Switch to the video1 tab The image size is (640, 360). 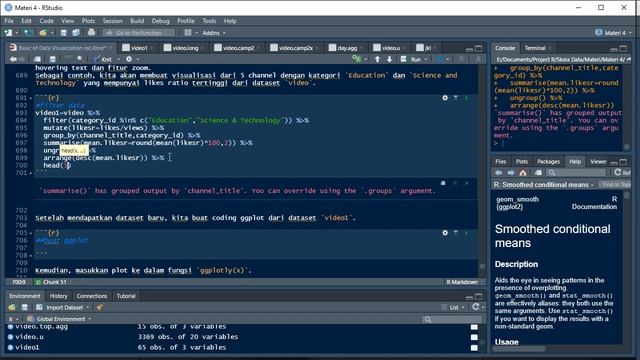pyautogui.click(x=139, y=48)
